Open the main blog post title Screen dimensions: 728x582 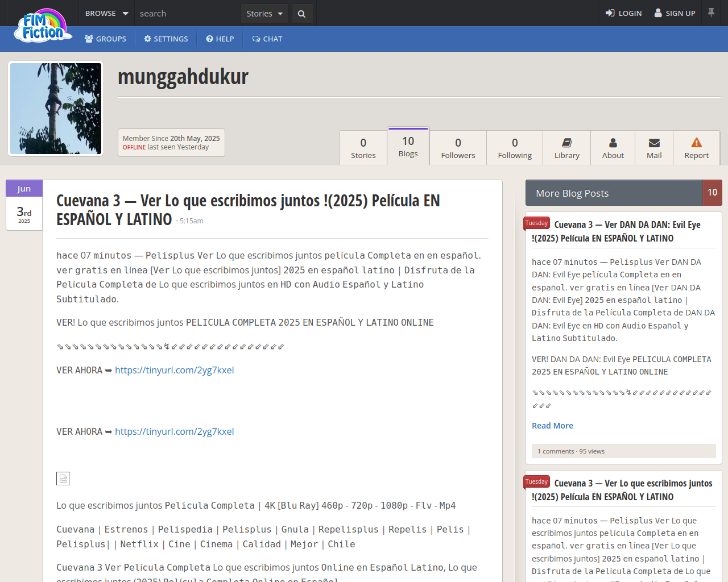(248, 210)
